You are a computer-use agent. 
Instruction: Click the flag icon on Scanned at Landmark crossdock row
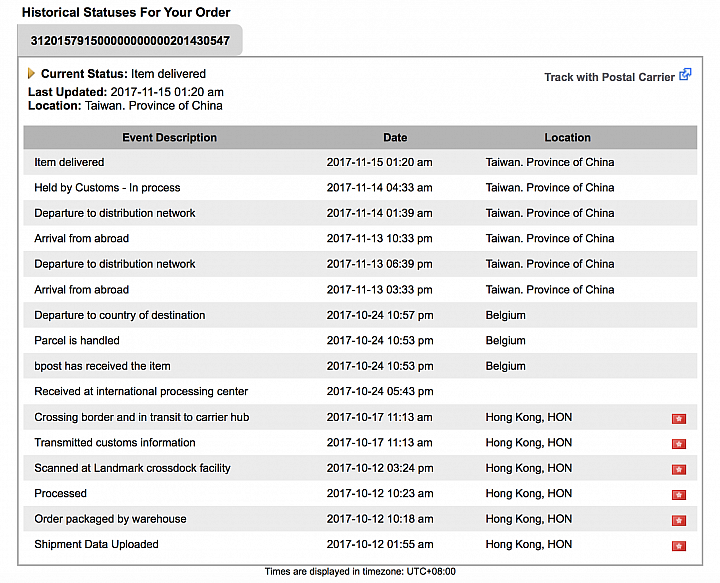(679, 469)
